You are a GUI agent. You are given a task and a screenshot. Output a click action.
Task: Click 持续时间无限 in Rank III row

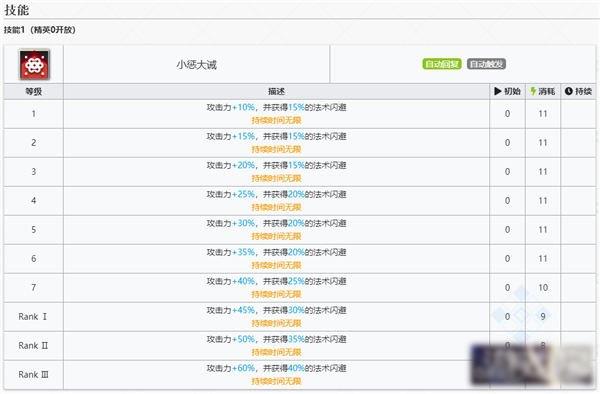(x=276, y=381)
